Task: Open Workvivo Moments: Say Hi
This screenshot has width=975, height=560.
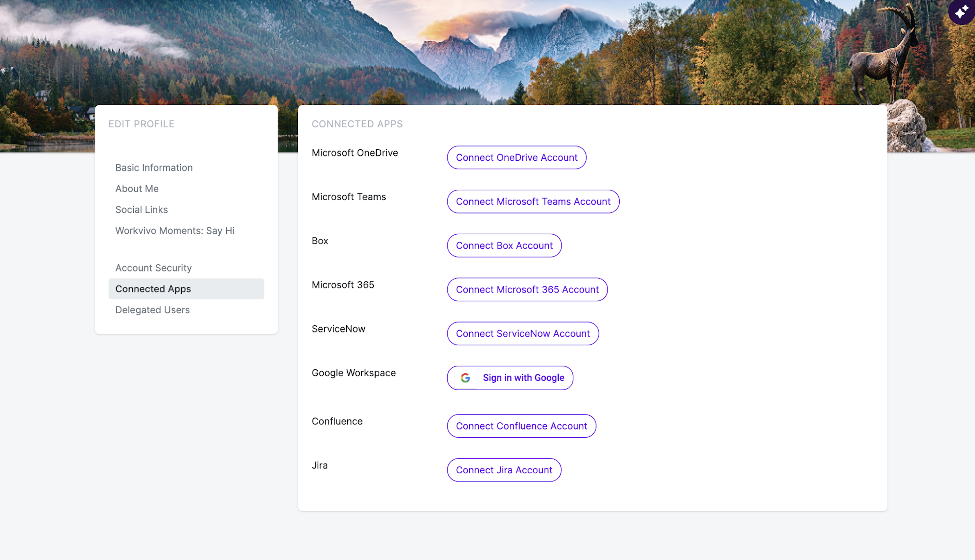Action: pyautogui.click(x=175, y=230)
